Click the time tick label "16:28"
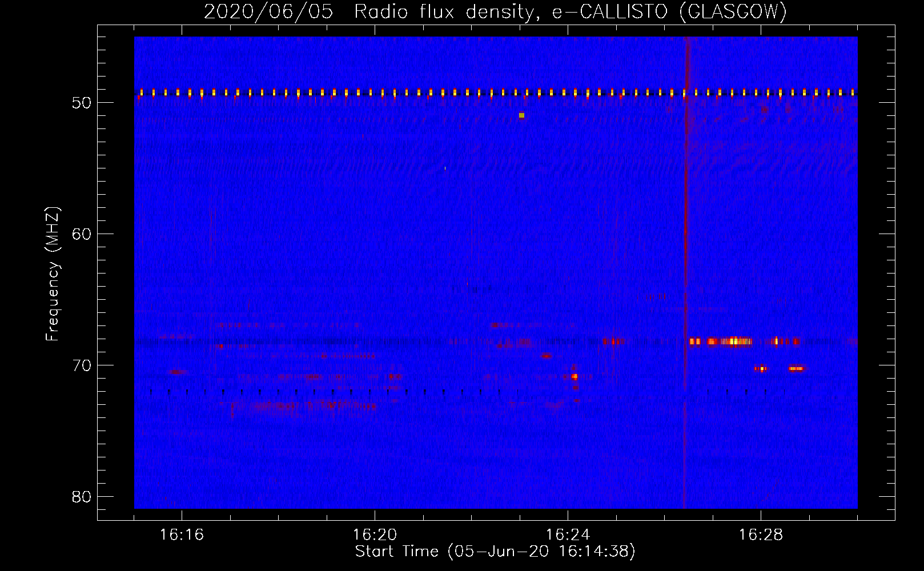This screenshot has width=924, height=571. [x=761, y=535]
